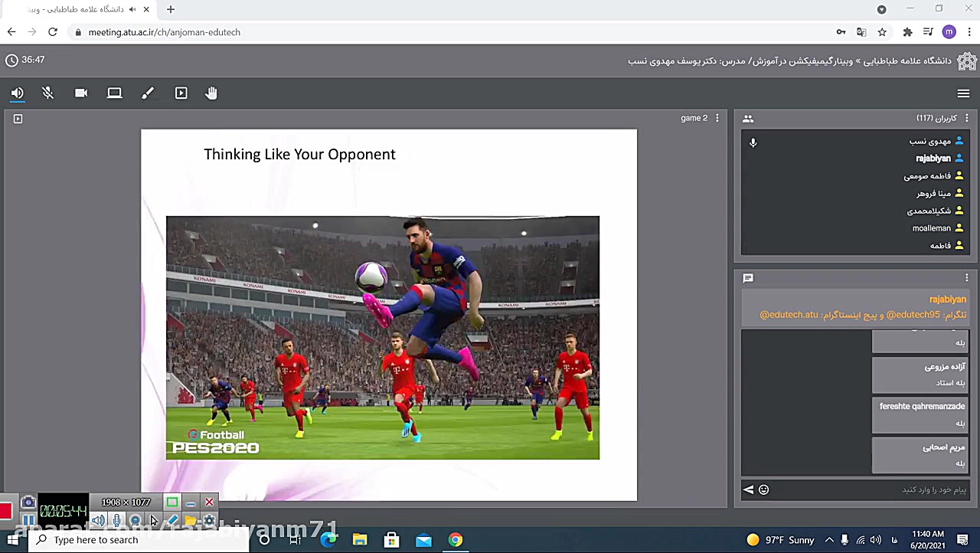Screen dimensions: 980x553
Task: Click the media play icon in toolbar
Action: [x=181, y=93]
